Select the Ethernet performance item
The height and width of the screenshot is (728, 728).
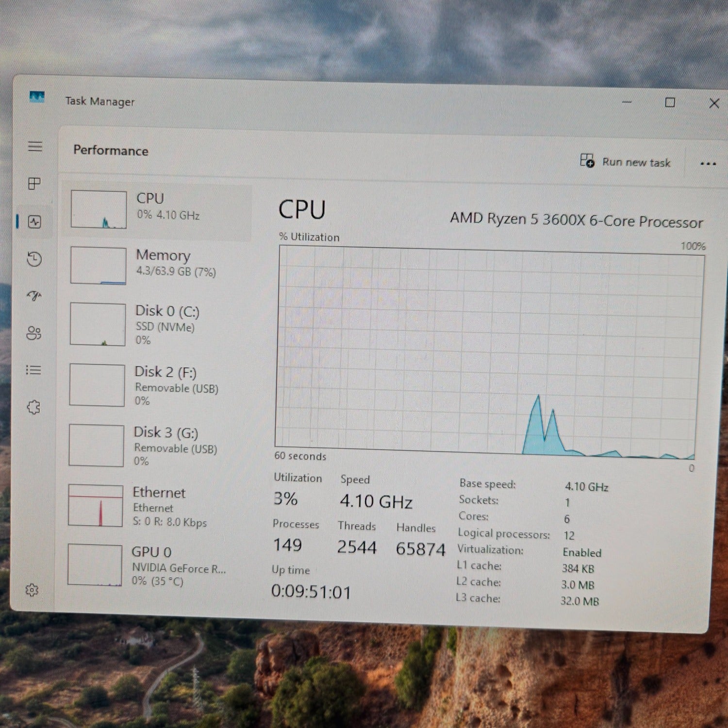click(x=157, y=506)
